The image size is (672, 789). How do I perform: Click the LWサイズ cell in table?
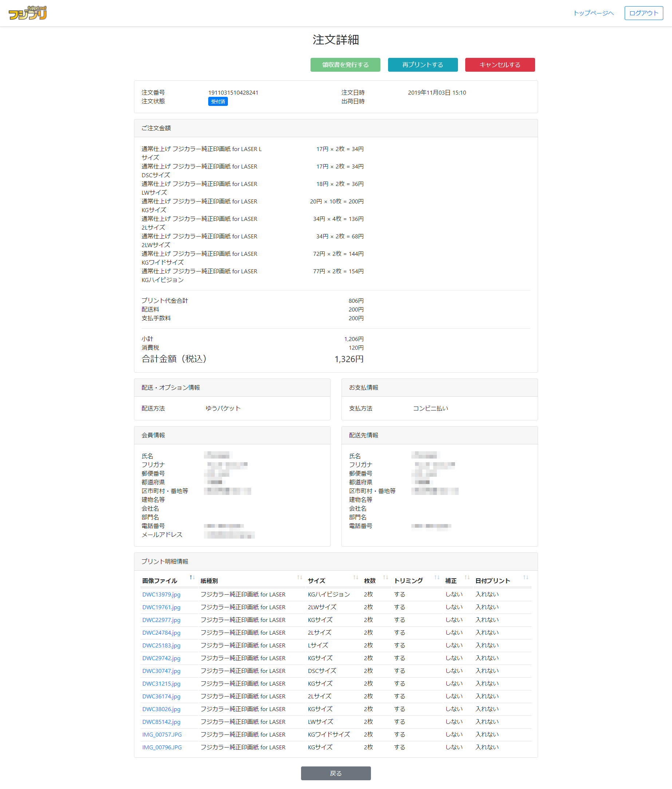pyautogui.click(x=320, y=722)
